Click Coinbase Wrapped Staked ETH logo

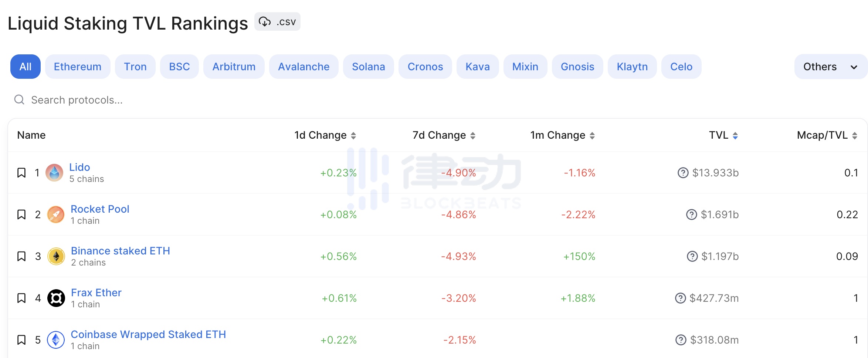pos(56,340)
